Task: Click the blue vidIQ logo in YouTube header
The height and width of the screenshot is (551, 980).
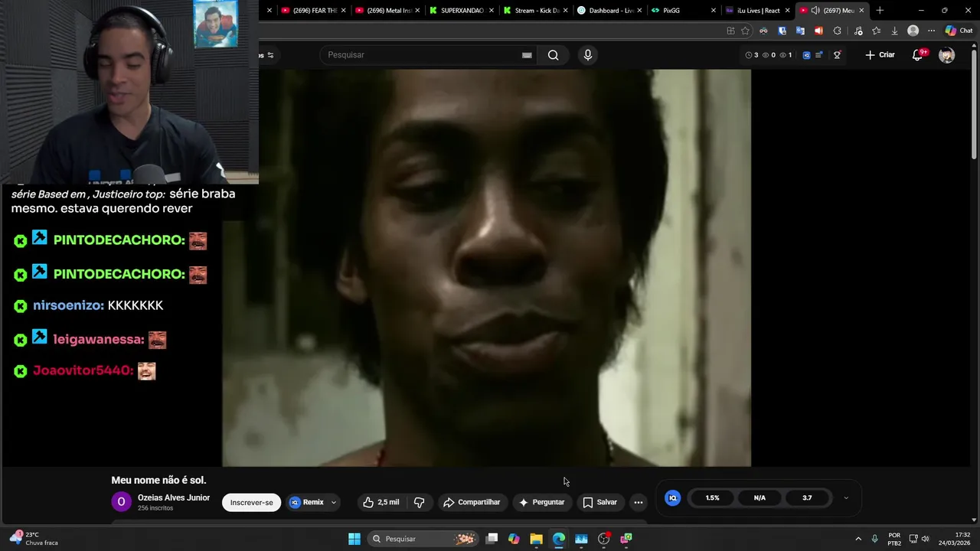Action: click(806, 55)
